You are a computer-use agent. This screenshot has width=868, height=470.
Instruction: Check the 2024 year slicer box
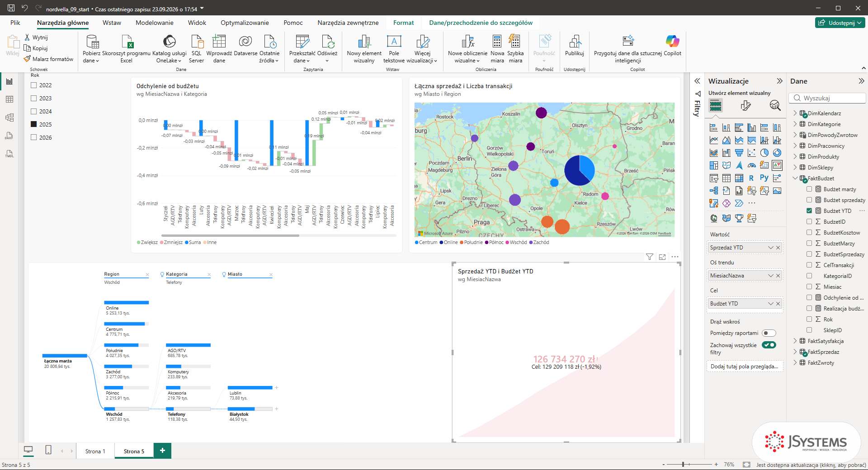tap(33, 111)
